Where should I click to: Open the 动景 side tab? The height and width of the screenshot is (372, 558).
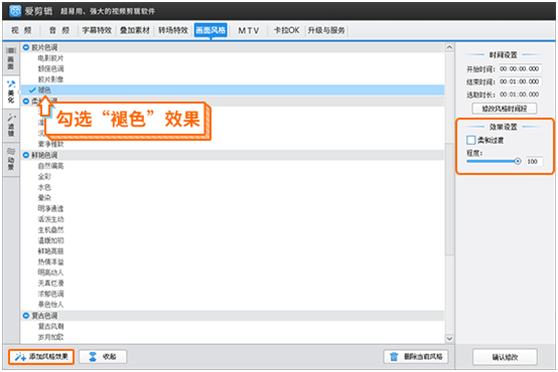tap(11, 159)
